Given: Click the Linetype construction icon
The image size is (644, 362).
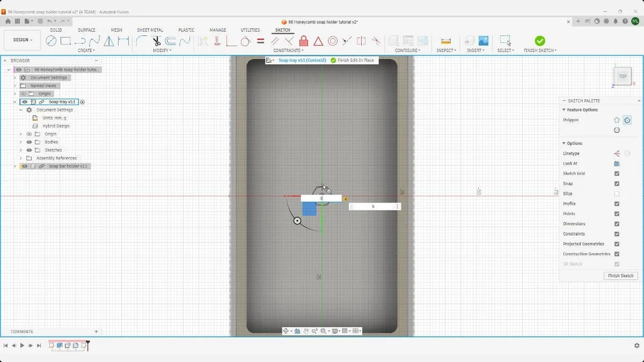Looking at the screenshot, I should pyautogui.click(x=617, y=153).
